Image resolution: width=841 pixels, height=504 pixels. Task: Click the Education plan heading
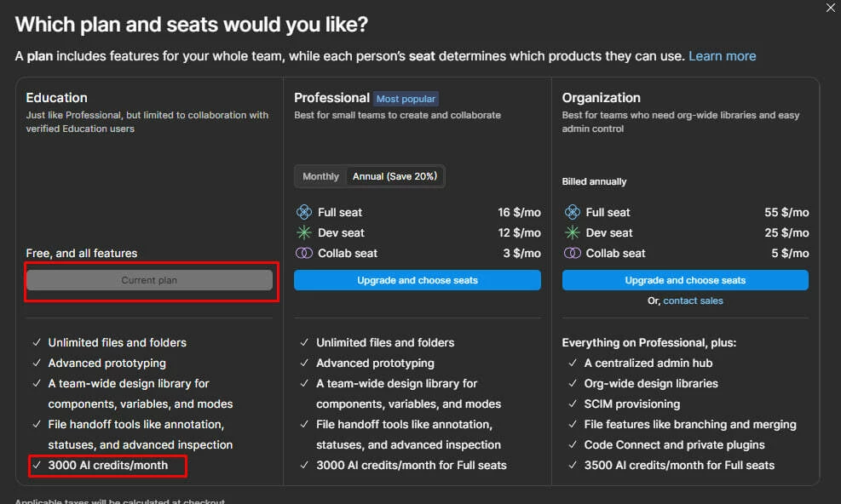[56, 98]
